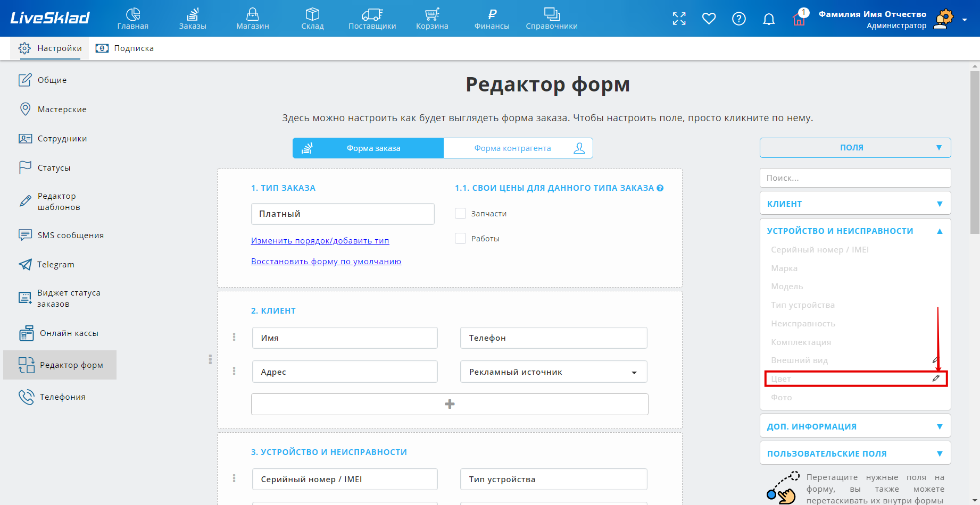Select Форма заказа tab
980x505 pixels.
tap(368, 148)
